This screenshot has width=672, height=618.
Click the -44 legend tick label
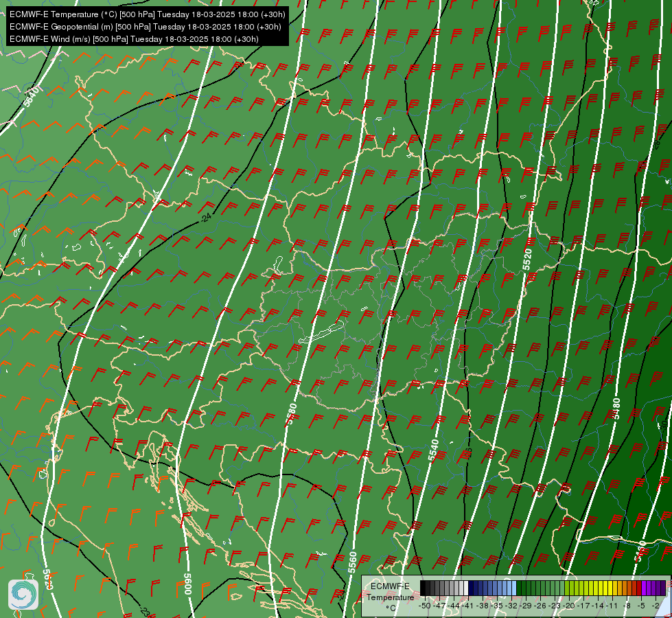[454, 606]
